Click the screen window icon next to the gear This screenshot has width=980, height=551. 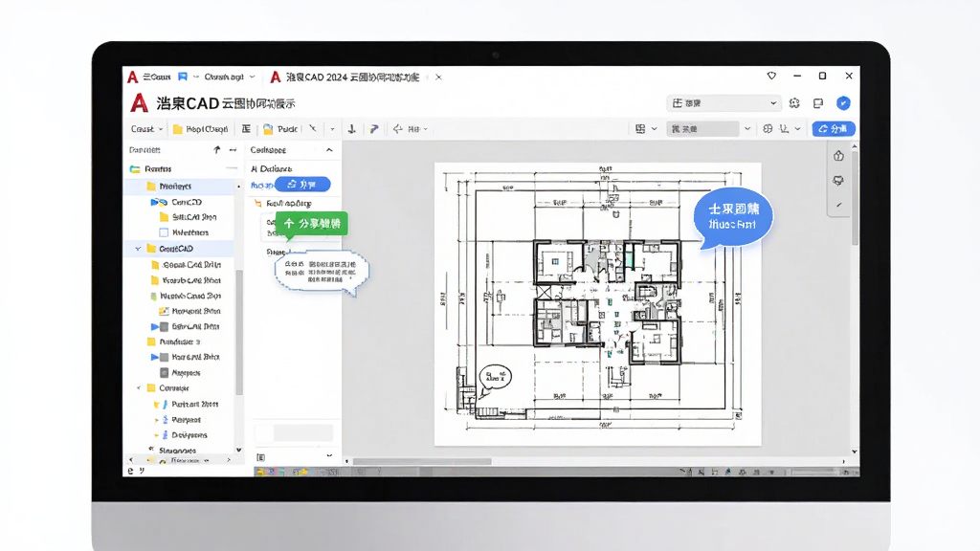point(818,103)
